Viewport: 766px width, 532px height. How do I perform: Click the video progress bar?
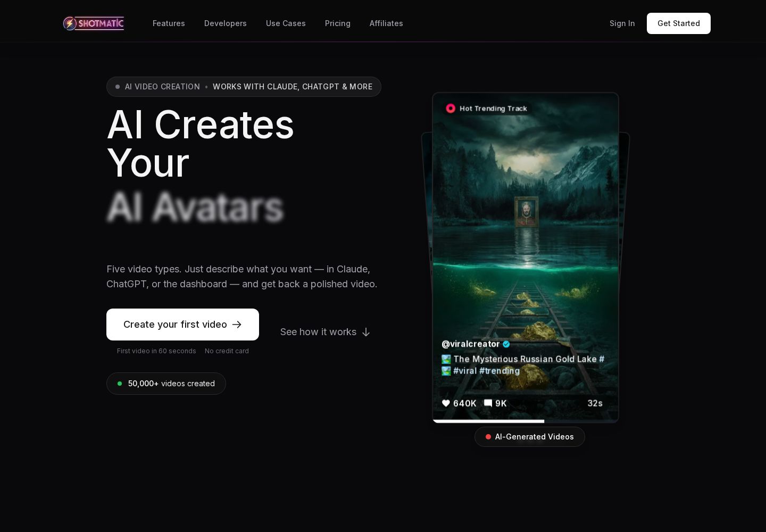[526, 421]
